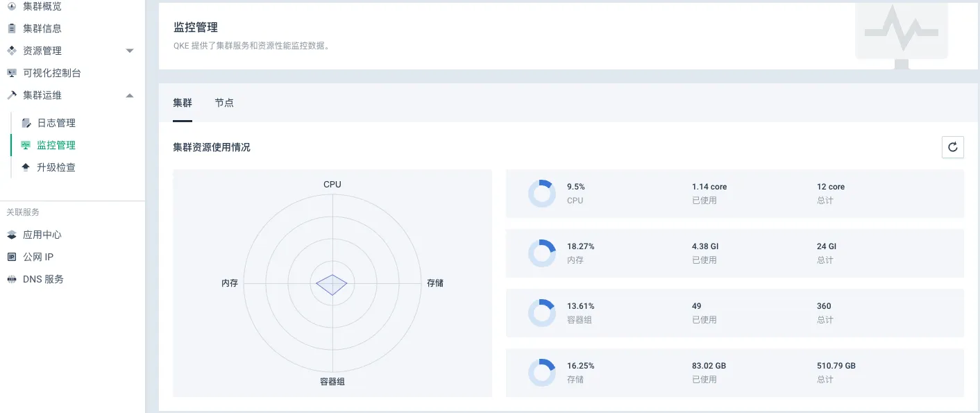Viewport: 980px width, 413px height.
Task: Collapse the 集群运维 section
Action: point(129,94)
